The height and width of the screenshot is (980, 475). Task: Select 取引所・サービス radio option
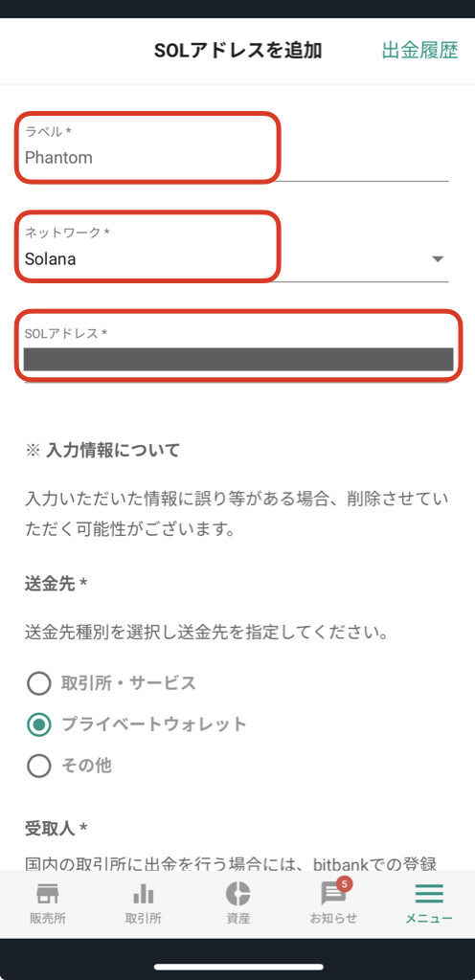(38, 683)
